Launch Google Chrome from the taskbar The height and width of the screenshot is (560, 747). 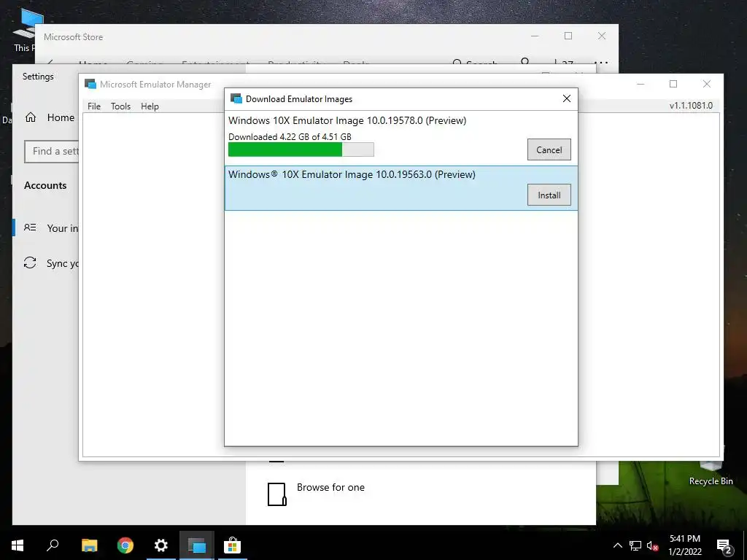125,545
